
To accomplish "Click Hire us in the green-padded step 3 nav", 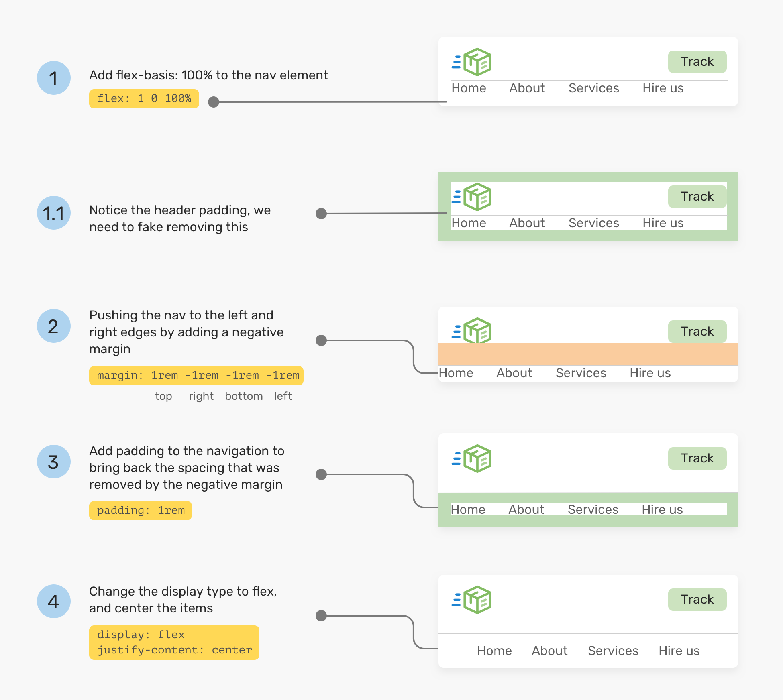I will point(662,509).
